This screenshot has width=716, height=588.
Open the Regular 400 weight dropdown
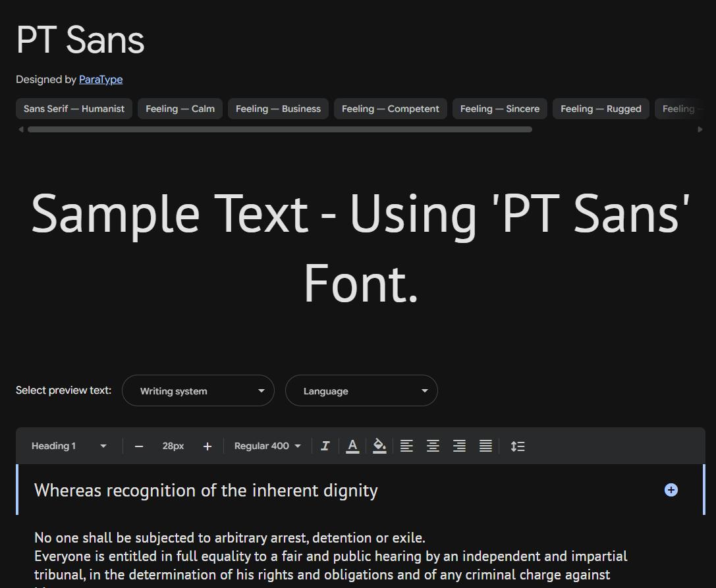[267, 446]
